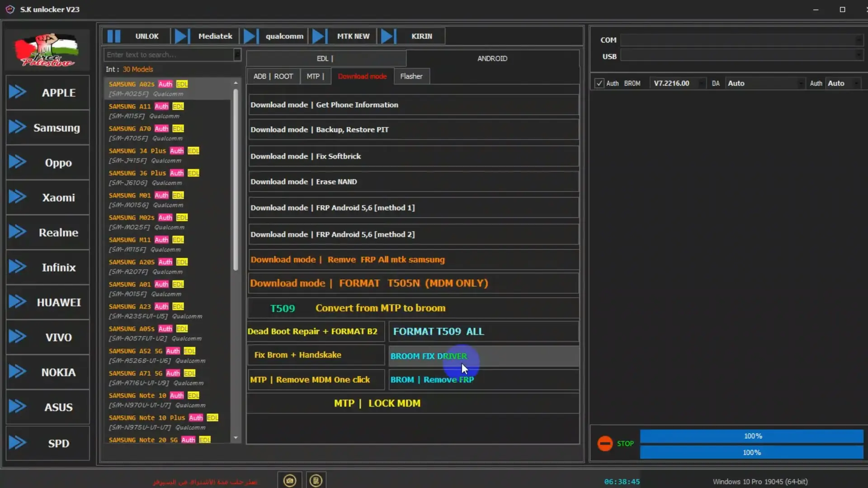This screenshot has height=488, width=868.
Task: Click Dead Boot Repair + FORMAT B2
Action: click(x=316, y=331)
